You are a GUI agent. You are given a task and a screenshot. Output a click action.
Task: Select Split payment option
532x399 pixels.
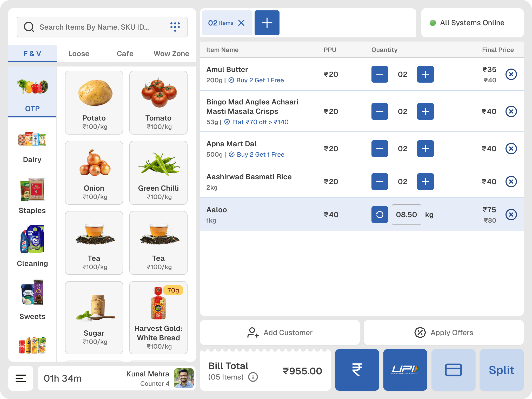pyautogui.click(x=501, y=370)
